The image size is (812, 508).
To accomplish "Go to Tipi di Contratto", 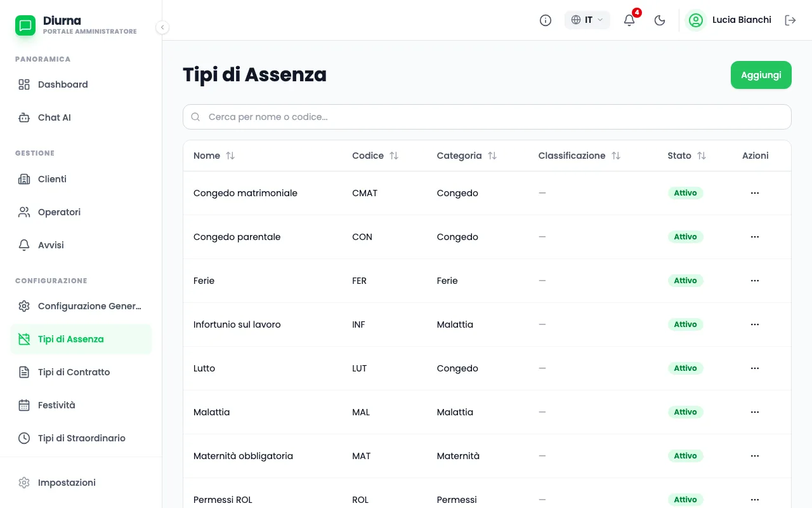I will click(x=81, y=372).
